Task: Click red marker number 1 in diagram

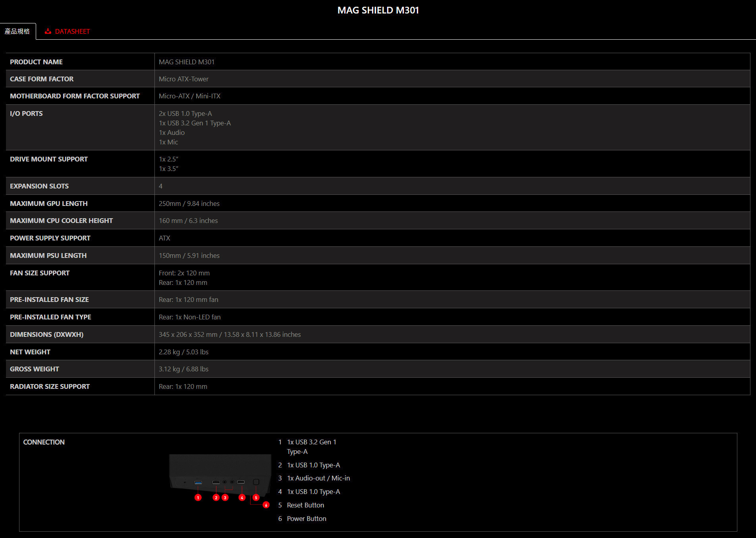Action: click(x=198, y=498)
